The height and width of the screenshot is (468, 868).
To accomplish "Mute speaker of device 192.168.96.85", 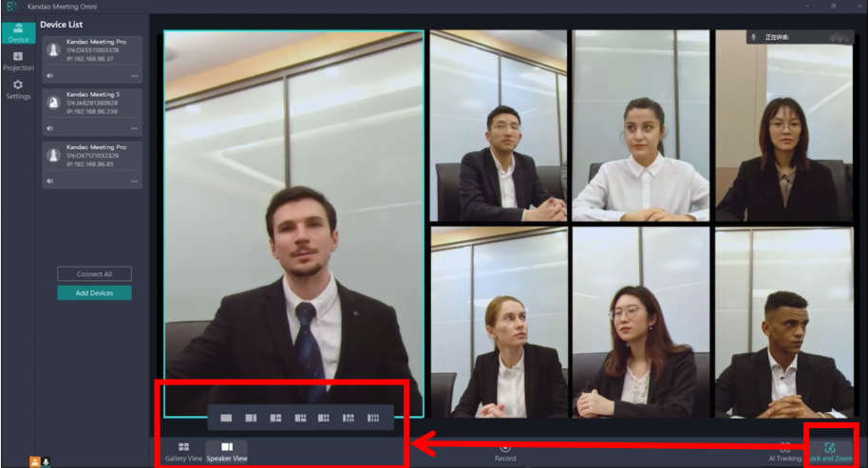I will click(49, 181).
